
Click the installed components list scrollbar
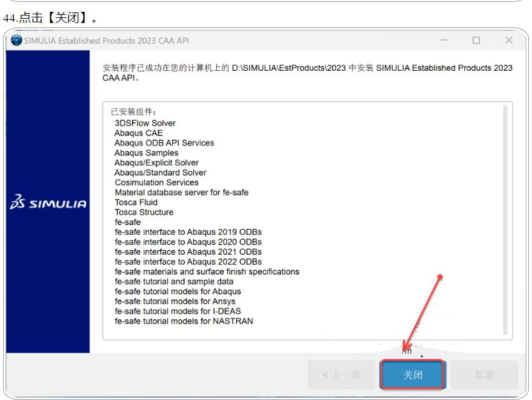tap(505, 220)
